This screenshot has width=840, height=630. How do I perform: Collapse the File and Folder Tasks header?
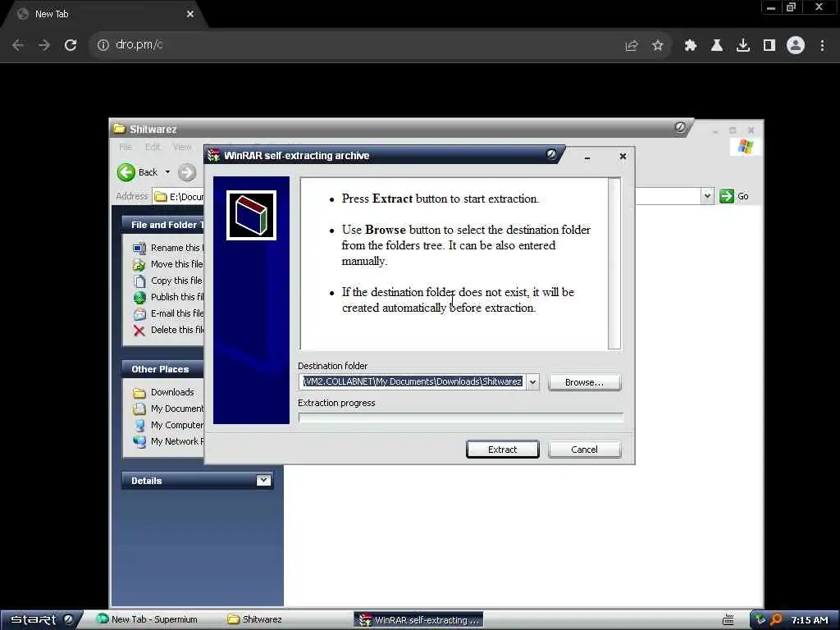tap(163, 225)
